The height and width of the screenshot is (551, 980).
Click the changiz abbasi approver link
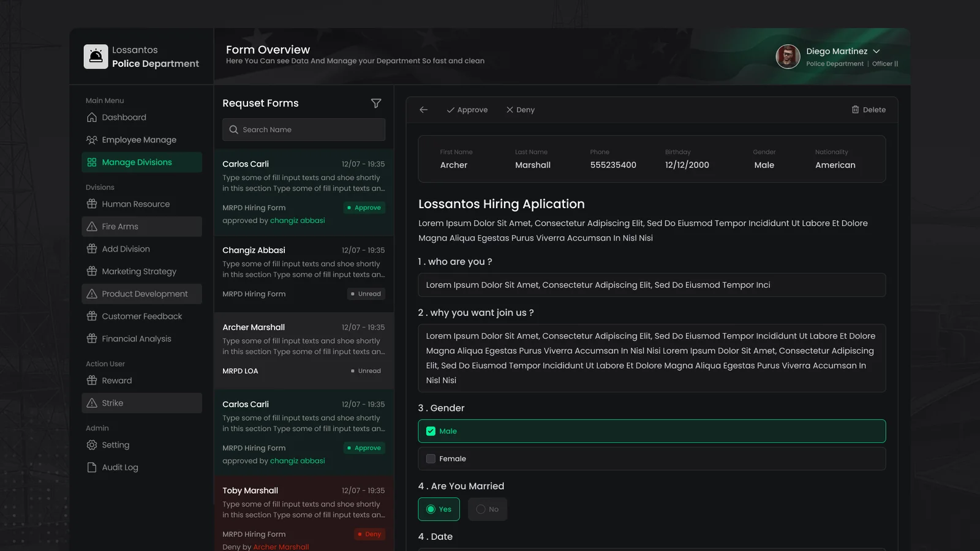(297, 220)
